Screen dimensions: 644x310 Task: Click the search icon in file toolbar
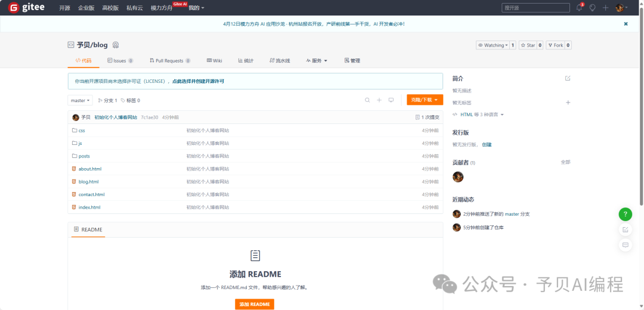[367, 100]
